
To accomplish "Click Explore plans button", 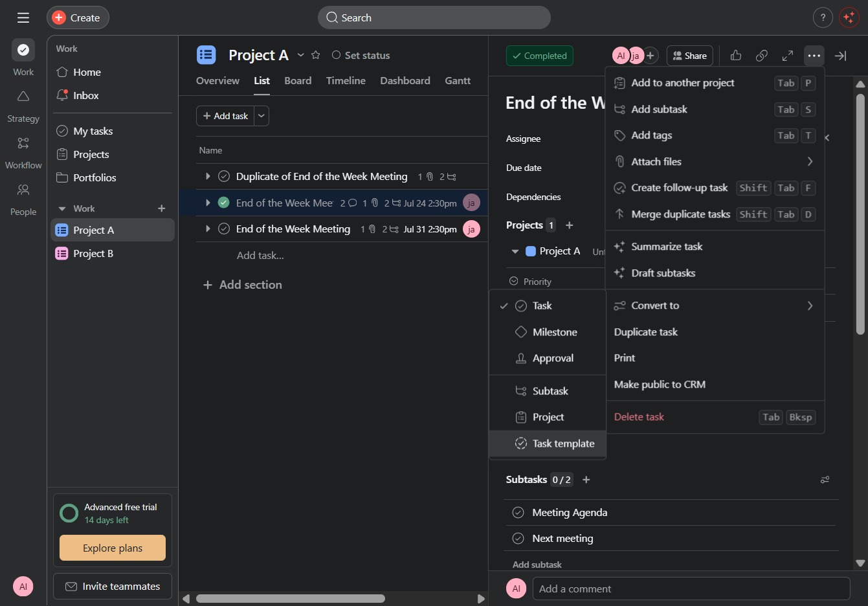I will pos(113,548).
